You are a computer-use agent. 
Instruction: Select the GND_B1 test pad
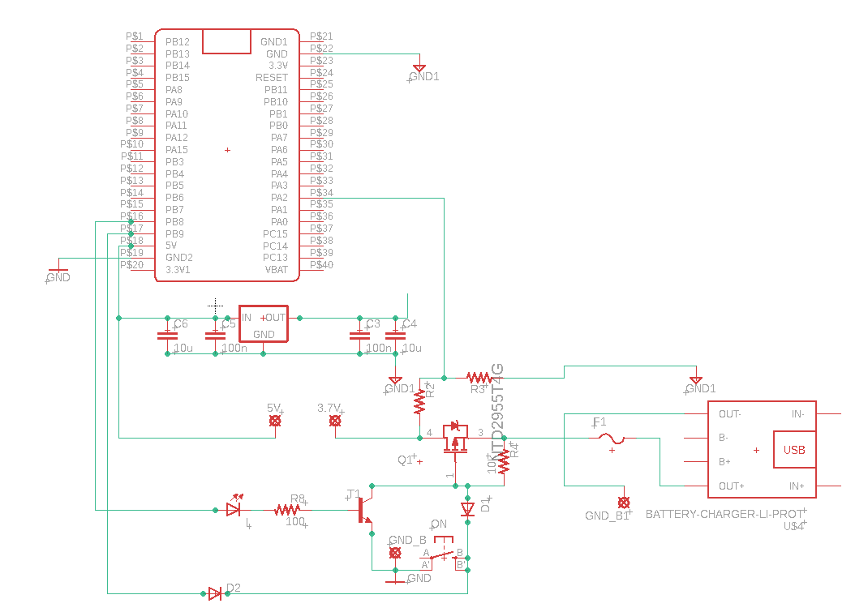(624, 503)
